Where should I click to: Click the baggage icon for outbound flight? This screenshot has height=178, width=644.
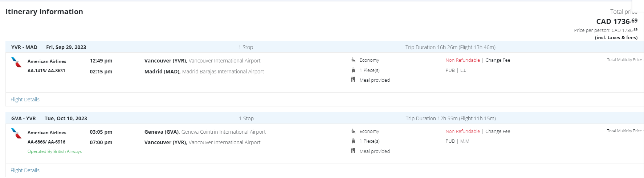coord(353,70)
